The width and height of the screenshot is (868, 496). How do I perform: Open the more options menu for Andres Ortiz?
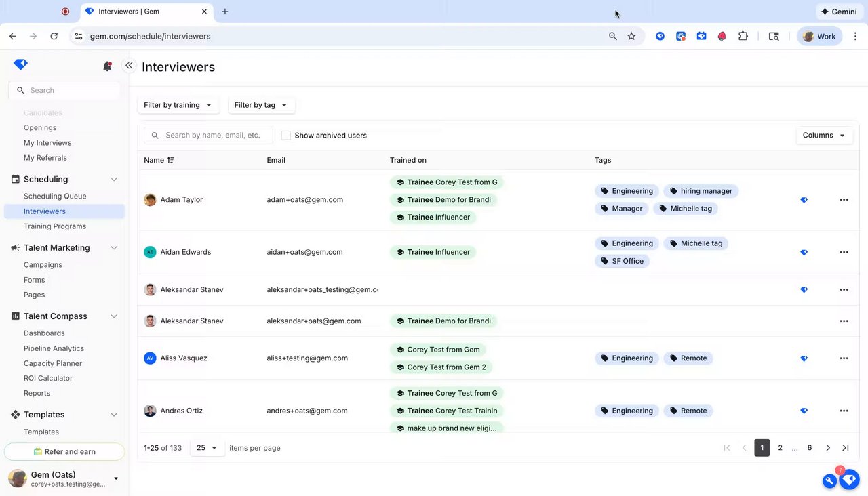(x=844, y=411)
